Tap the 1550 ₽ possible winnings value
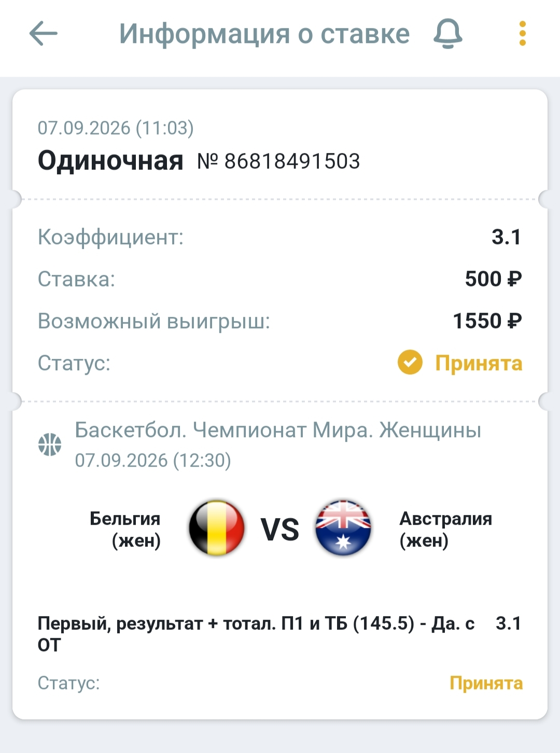The width and height of the screenshot is (560, 753). (487, 321)
